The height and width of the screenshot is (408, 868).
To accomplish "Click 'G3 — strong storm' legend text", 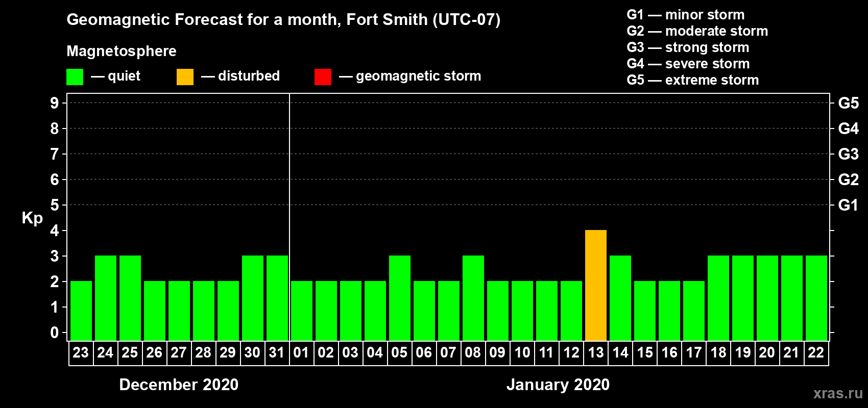I will 688,47.
